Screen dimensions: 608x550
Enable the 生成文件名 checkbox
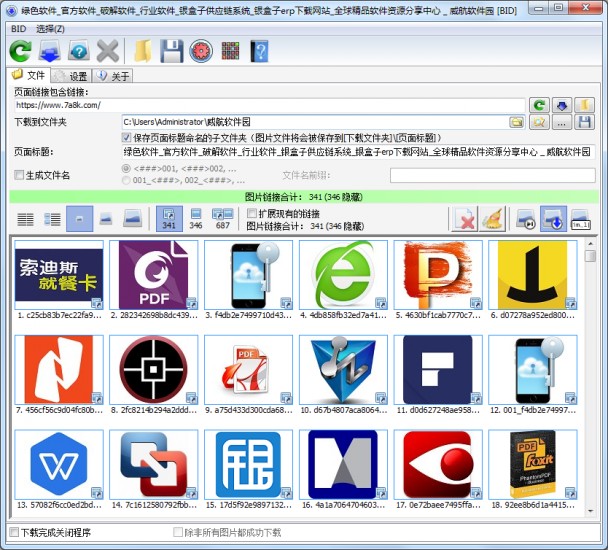(19, 175)
